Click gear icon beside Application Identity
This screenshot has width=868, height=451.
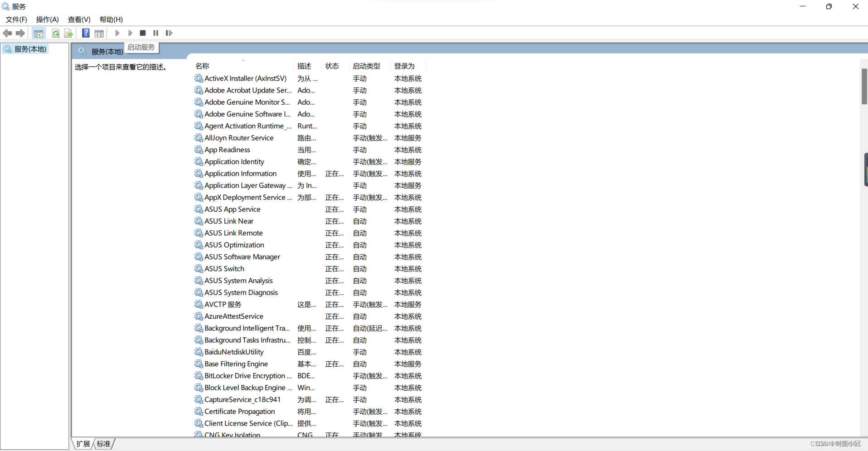(199, 161)
